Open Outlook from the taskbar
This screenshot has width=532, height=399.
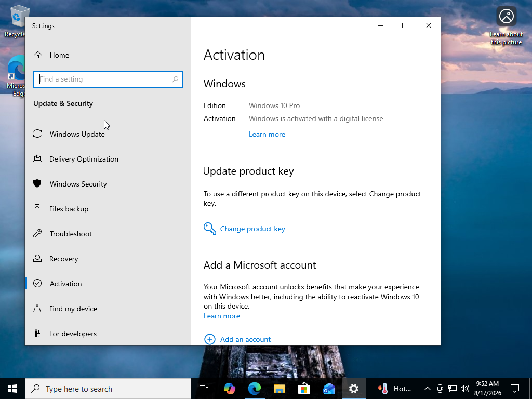pyautogui.click(x=329, y=389)
